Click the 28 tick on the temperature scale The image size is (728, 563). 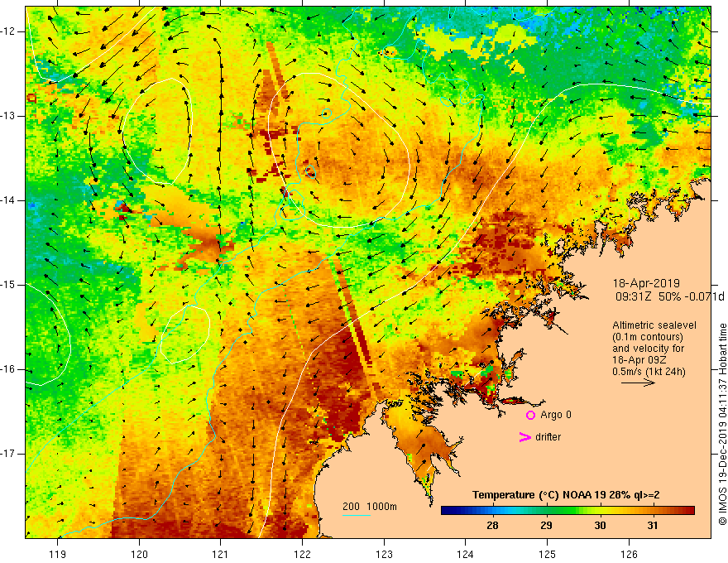click(492, 526)
